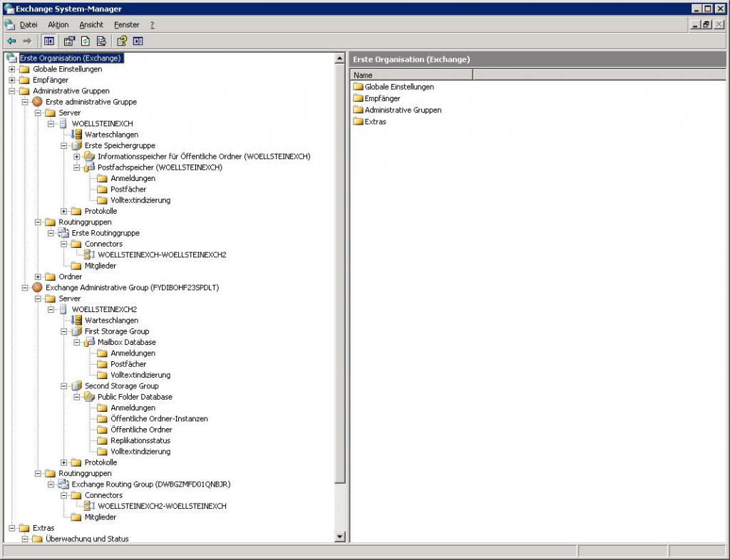730x560 pixels.
Task: Click the Back arrow toolbar button
Action: tap(11, 41)
